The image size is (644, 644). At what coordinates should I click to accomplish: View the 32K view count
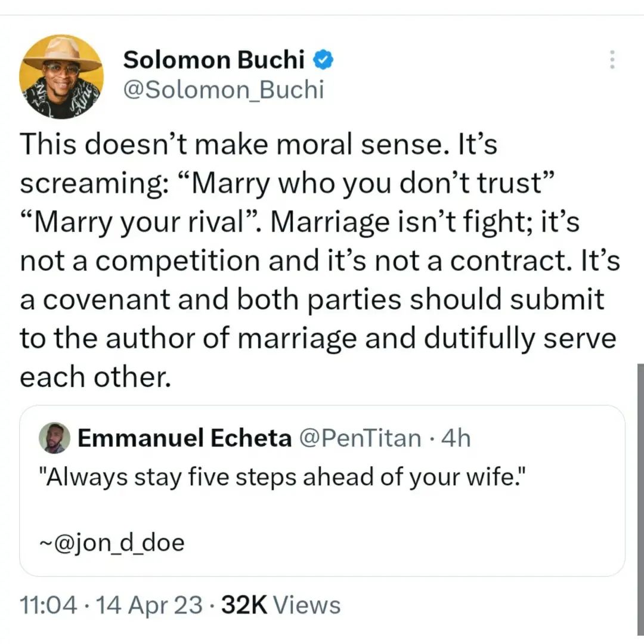[x=244, y=605]
